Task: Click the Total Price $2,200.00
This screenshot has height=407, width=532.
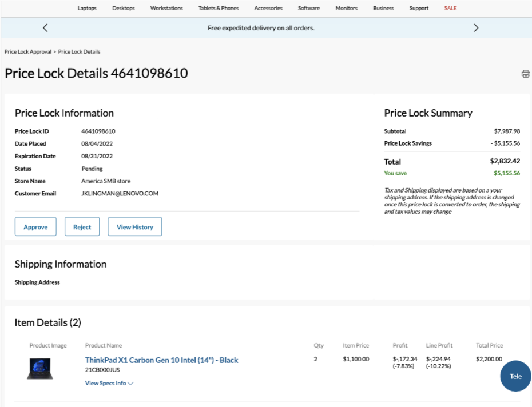Action: 489,359
